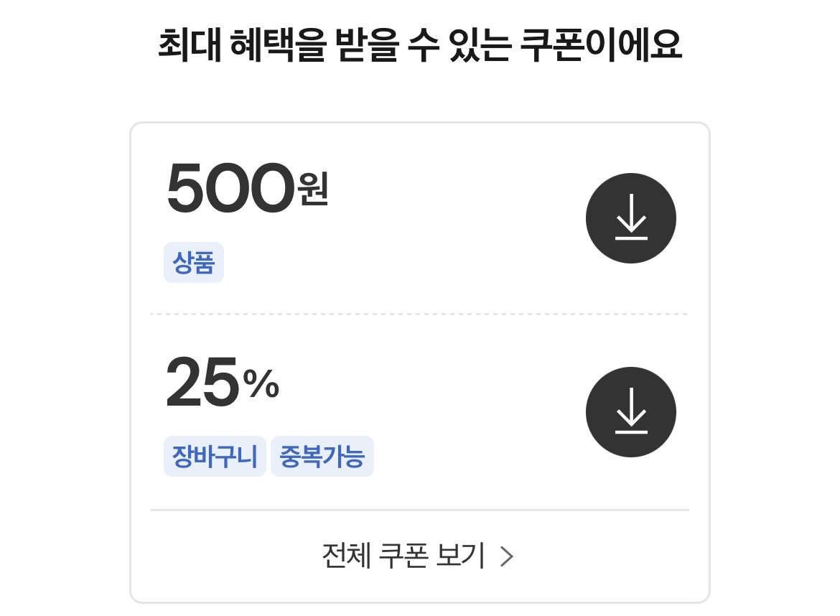Viewport: 840px width, 616px height.
Task: Click the large 500 amount number
Action: (230, 190)
